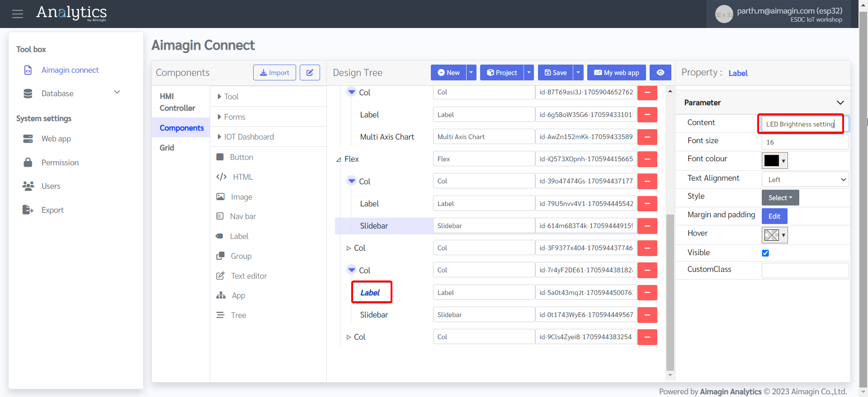Select the App sitemap component icon
The image size is (868, 397).
221,295
